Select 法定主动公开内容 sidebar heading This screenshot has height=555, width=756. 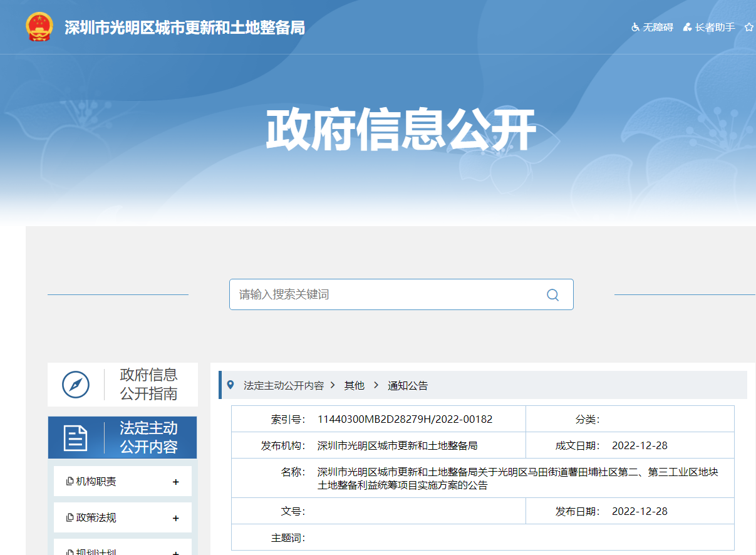148,438
